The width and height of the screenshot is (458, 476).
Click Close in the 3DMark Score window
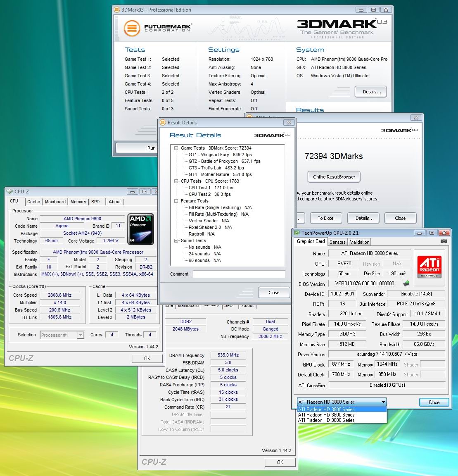pyautogui.click(x=400, y=218)
